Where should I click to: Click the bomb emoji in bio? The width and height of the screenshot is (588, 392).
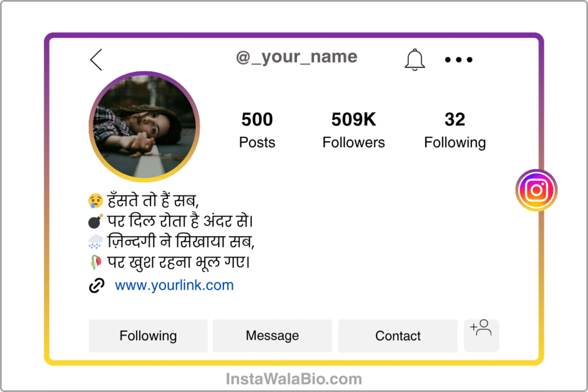click(x=96, y=221)
